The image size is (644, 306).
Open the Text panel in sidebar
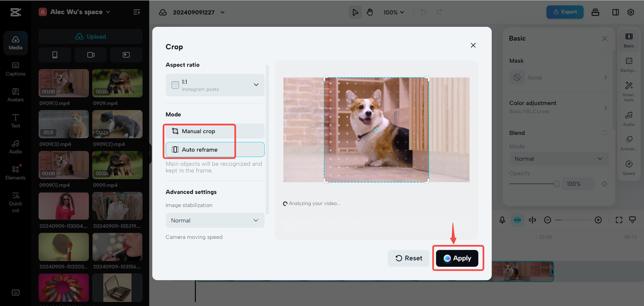(x=16, y=121)
